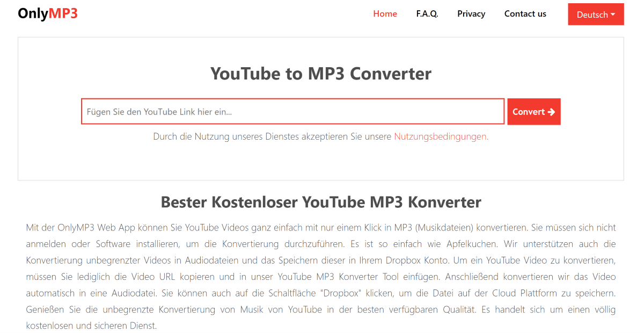Click the text Durch die Nutzung unseres Dienstes
Screen dimensions: 644x333
220,136
